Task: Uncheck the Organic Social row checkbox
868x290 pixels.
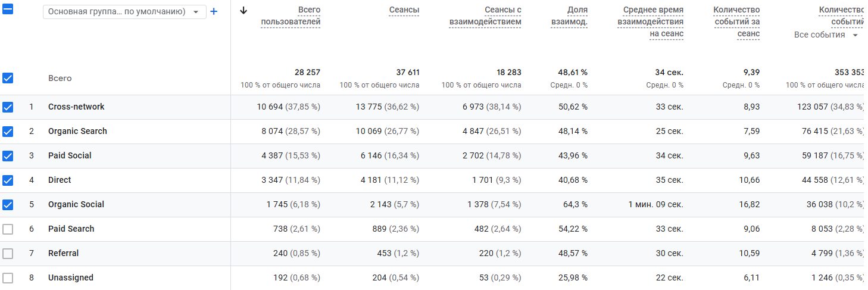Action: click(x=8, y=205)
